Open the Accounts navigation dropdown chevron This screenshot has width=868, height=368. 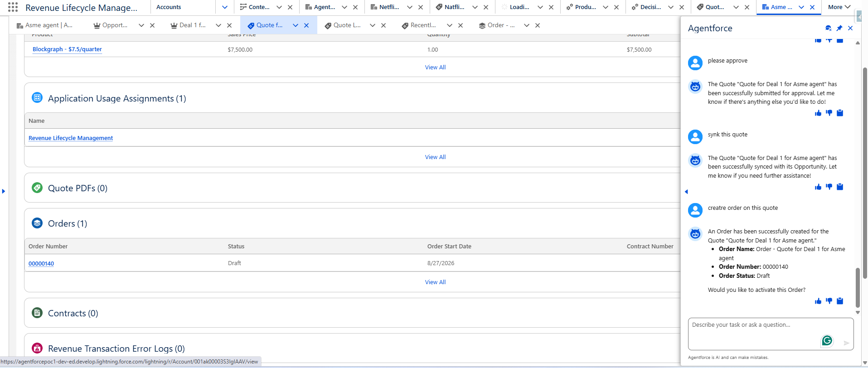(225, 7)
